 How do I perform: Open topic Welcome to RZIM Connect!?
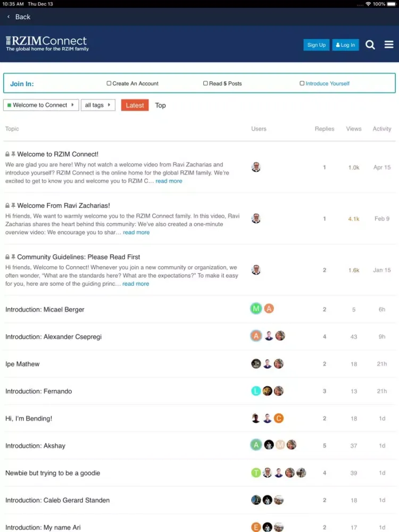(57, 154)
